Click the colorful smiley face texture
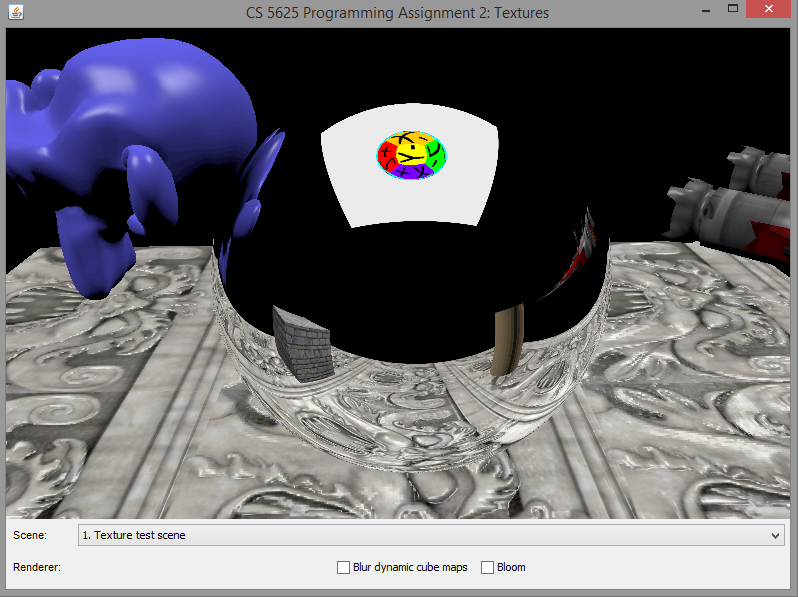 point(411,156)
